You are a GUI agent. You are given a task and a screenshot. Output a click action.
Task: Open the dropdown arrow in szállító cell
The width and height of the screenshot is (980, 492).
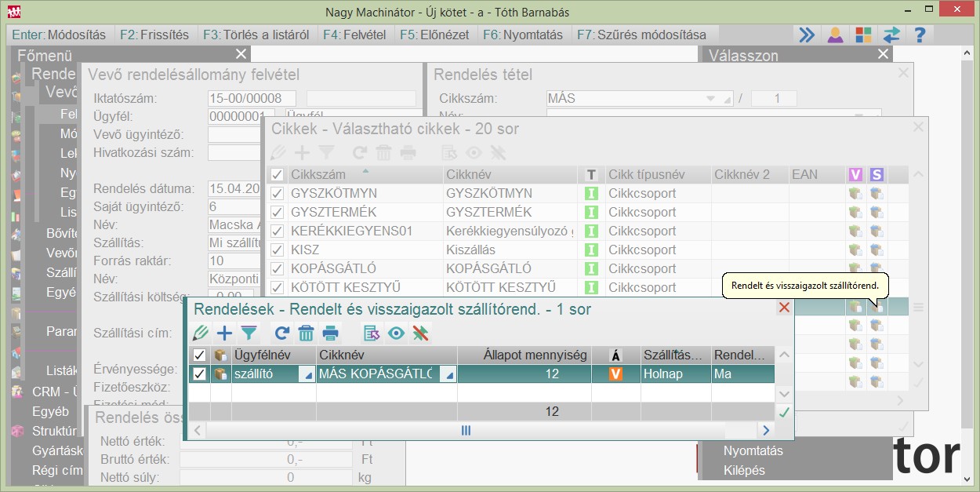[307, 374]
